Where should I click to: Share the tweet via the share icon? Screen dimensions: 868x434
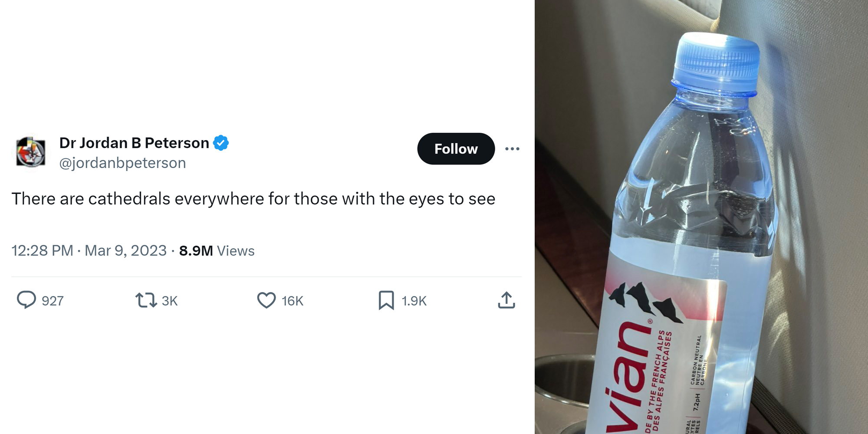click(x=506, y=300)
